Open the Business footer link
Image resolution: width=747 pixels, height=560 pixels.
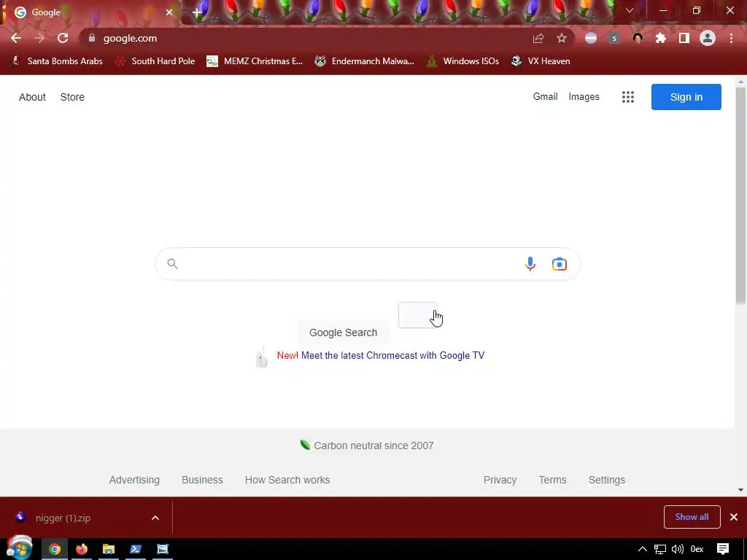pyautogui.click(x=202, y=480)
